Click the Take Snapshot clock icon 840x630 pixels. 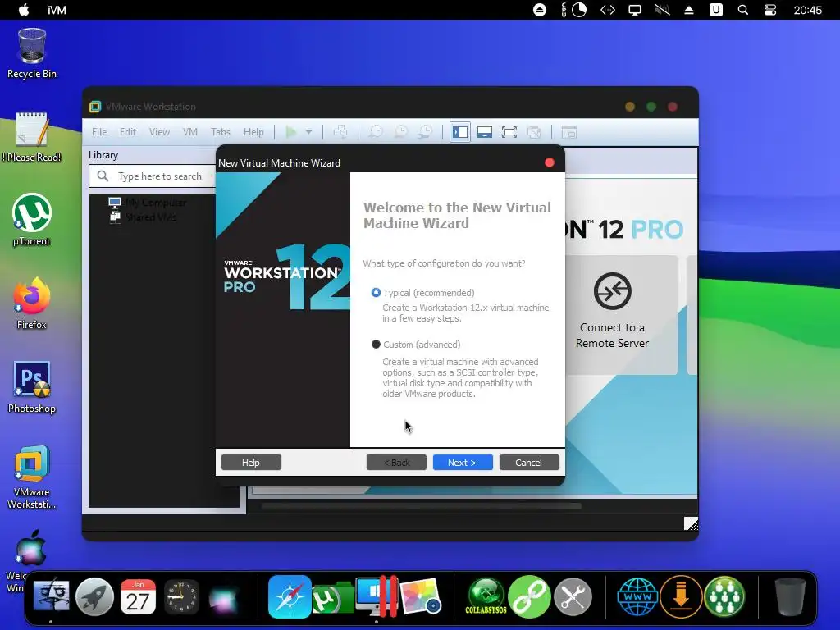point(376,132)
